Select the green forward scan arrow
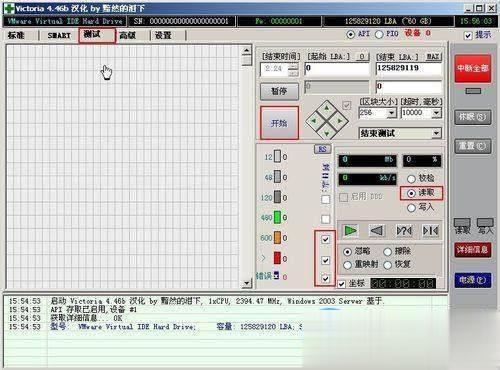Viewport: 500px width, 370px height. click(350, 230)
